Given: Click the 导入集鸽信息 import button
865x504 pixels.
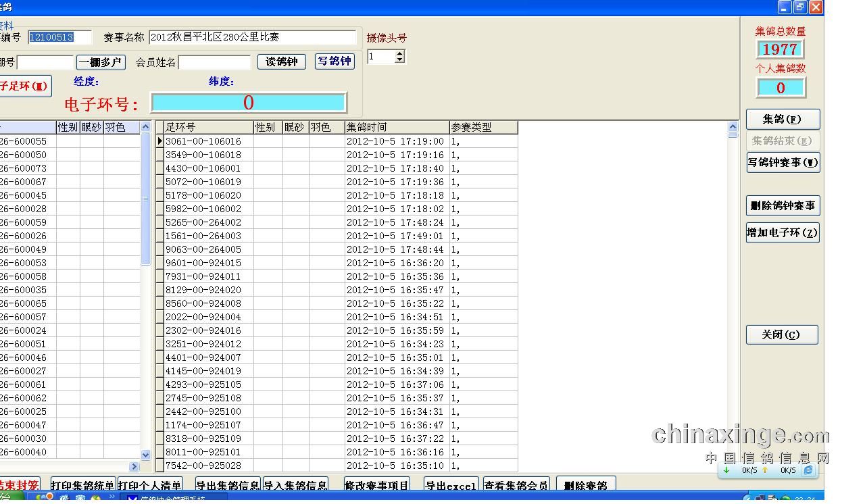Looking at the screenshot, I should point(295,485).
